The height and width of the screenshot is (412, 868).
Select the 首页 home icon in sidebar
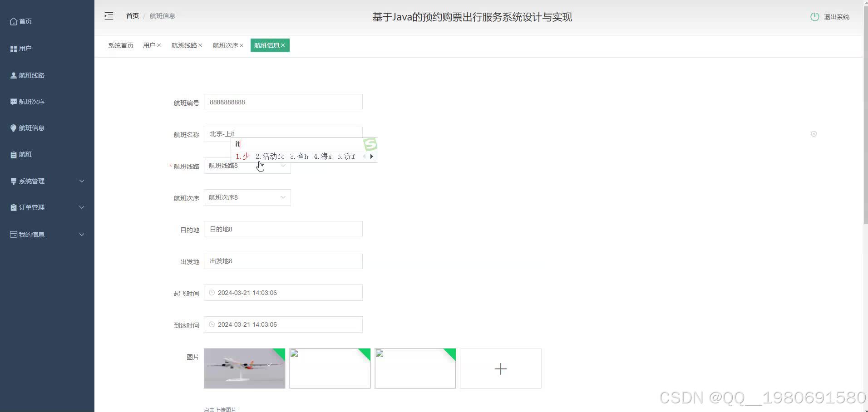(14, 21)
